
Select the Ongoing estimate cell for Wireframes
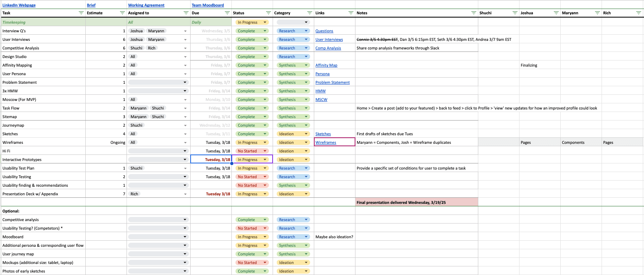tap(106, 143)
